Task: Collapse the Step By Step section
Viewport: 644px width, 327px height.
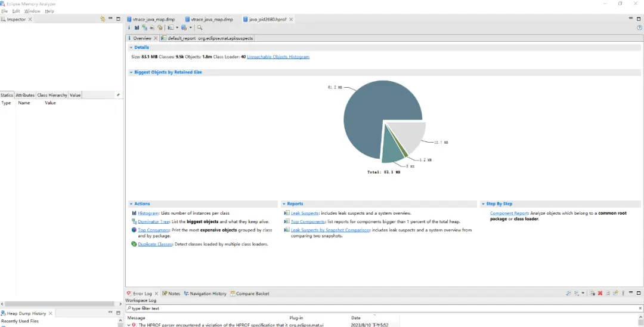Action: [483, 203]
